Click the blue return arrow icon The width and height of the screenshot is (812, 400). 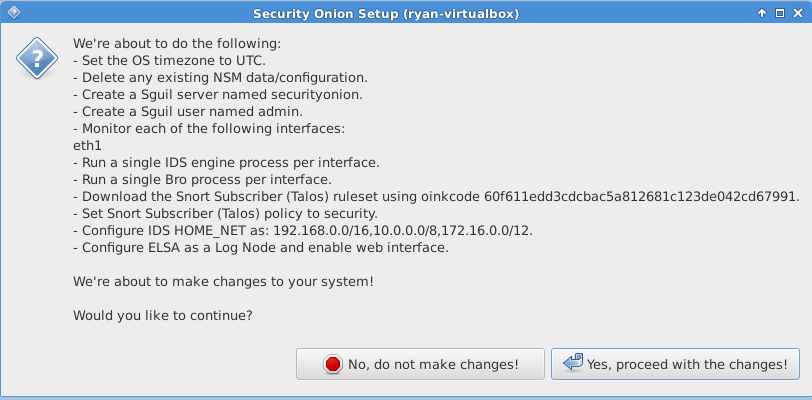tap(573, 363)
